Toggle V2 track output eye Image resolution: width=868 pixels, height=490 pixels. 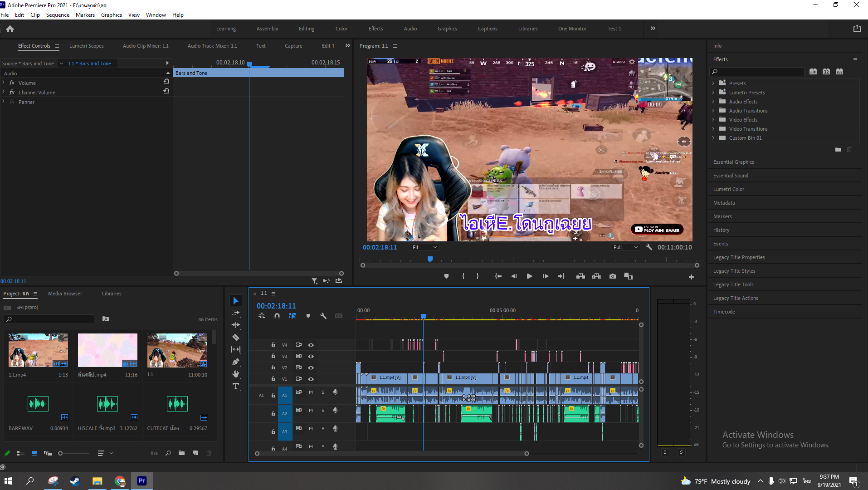[311, 367]
